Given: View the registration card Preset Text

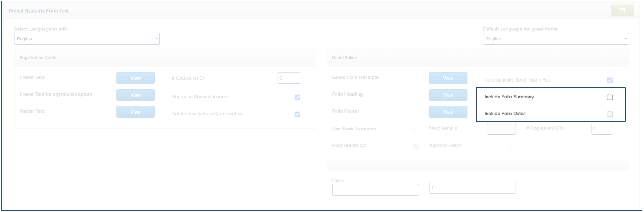Looking at the screenshot, I should (x=135, y=78).
